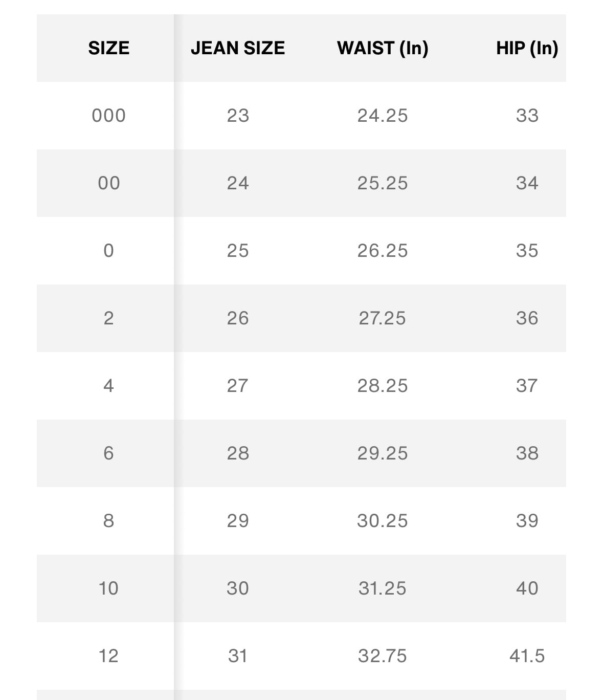
Task: Click jean size 28 cell
Action: point(238,453)
